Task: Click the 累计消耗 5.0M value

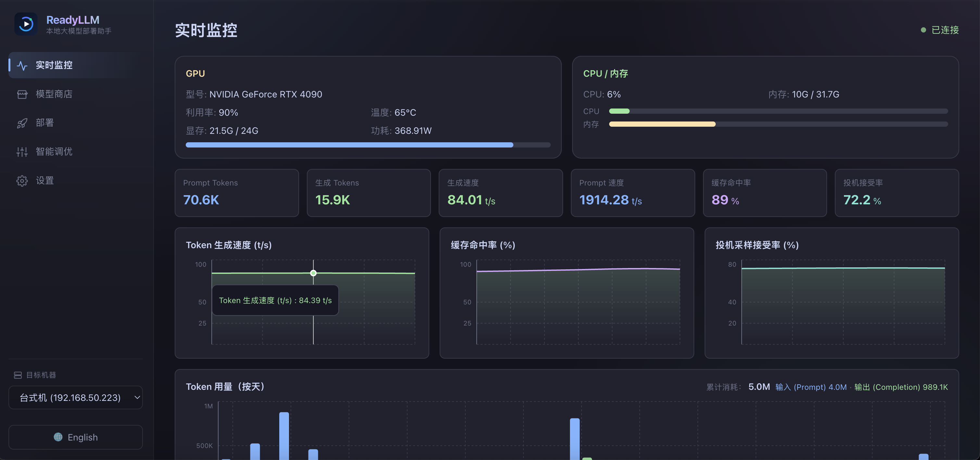Action: pyautogui.click(x=759, y=387)
